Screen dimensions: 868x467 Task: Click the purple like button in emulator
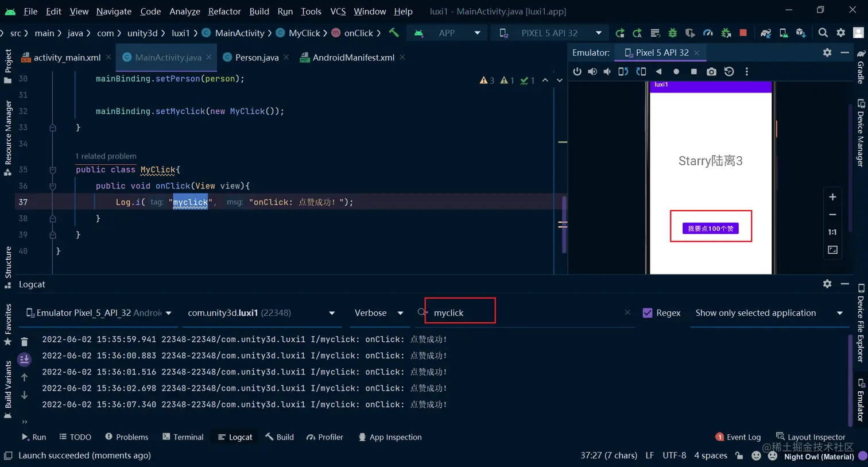pos(711,228)
